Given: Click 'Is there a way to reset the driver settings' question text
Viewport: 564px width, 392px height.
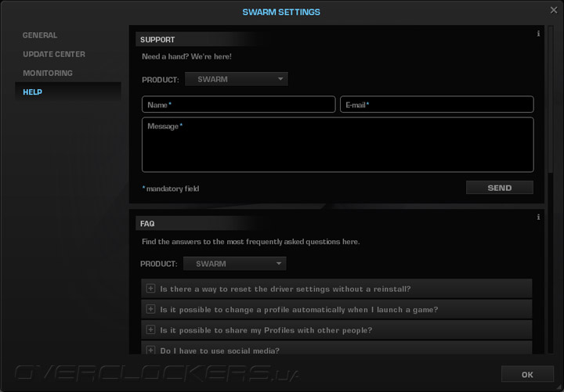Looking at the screenshot, I should pos(285,290).
